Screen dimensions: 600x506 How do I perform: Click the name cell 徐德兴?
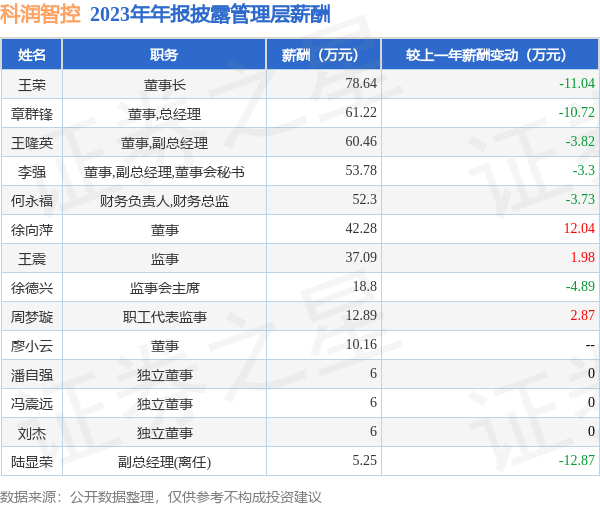[32, 288]
